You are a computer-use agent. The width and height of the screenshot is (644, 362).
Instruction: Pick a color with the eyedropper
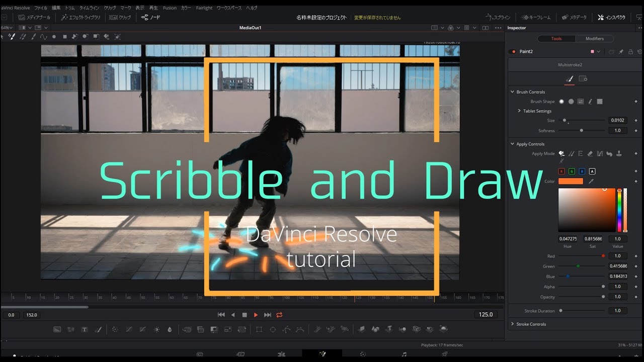(592, 181)
